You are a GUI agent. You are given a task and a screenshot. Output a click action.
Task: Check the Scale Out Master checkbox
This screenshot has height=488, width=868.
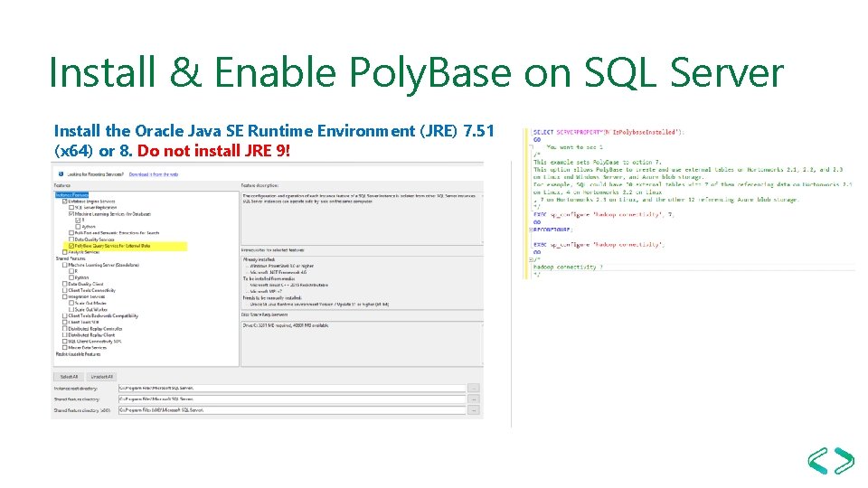coord(71,304)
